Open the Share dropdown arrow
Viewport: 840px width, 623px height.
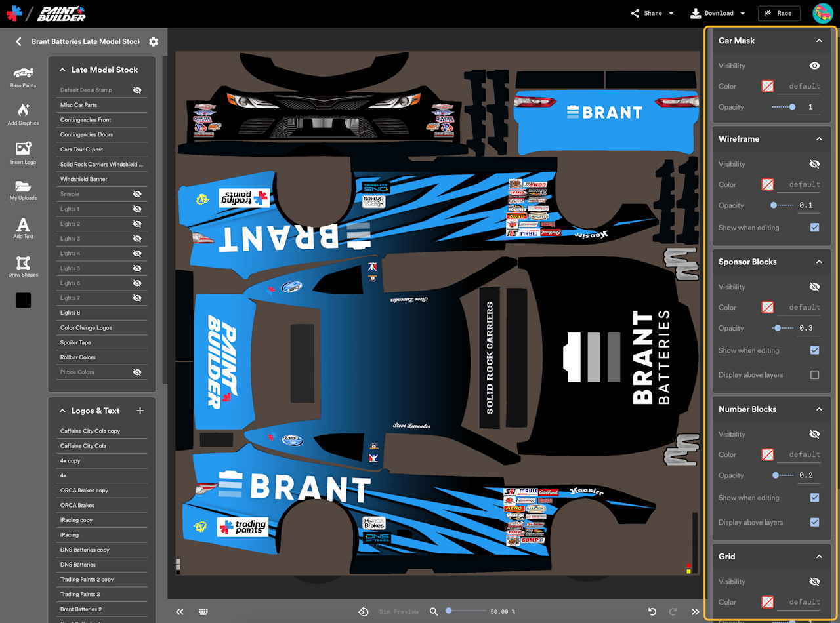(x=671, y=13)
